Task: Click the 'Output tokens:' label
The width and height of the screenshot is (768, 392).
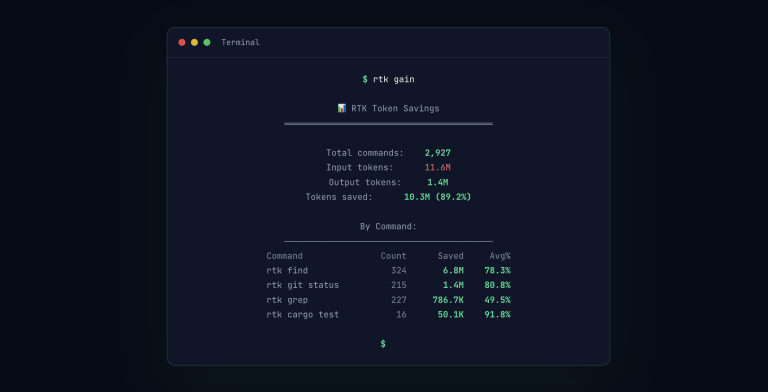Action: [x=365, y=182]
